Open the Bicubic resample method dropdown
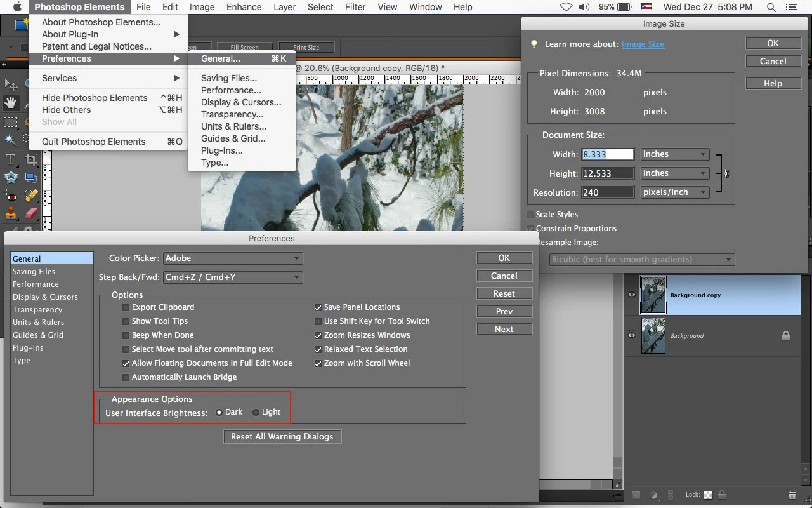Viewport: 812px width, 508px height. (x=642, y=259)
